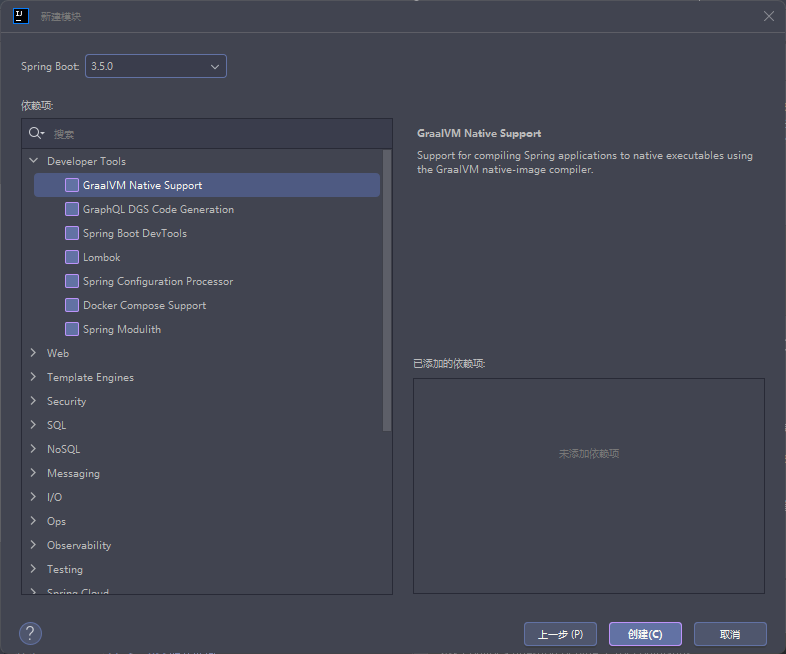786x654 pixels.
Task: Expand the NoSQL category
Action: point(34,449)
